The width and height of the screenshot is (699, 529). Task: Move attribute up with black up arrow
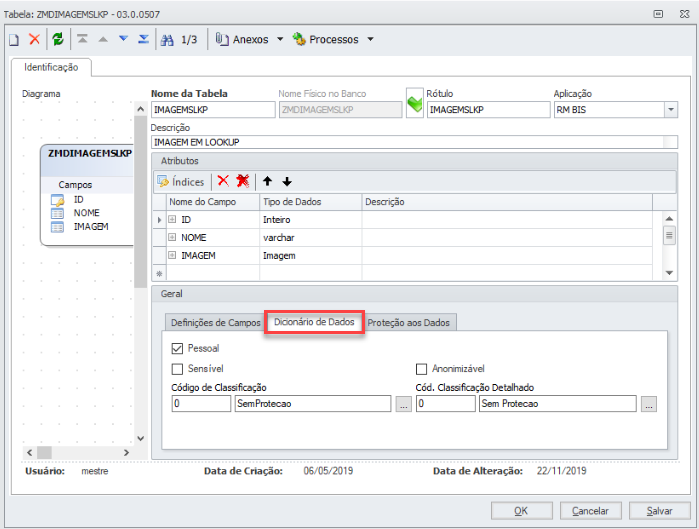coord(267,181)
